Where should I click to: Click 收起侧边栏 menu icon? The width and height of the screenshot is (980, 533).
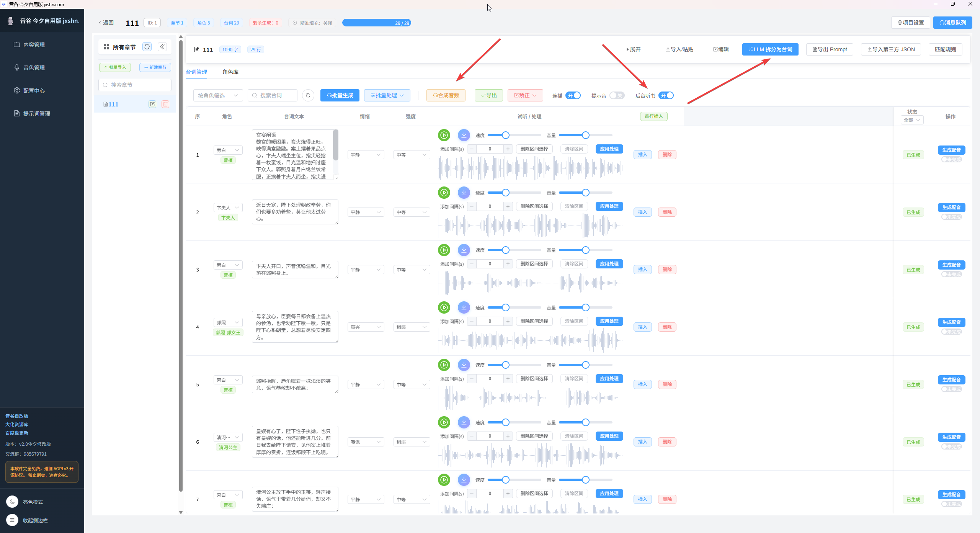point(12,520)
